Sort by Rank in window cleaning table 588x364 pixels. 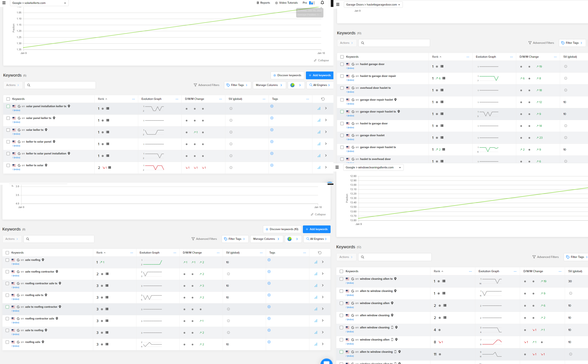438,271
